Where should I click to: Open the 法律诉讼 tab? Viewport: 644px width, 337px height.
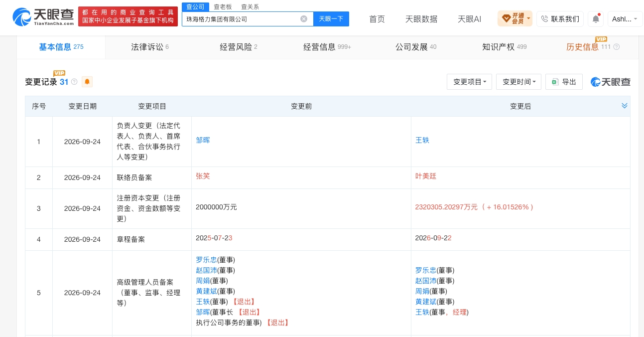150,47
